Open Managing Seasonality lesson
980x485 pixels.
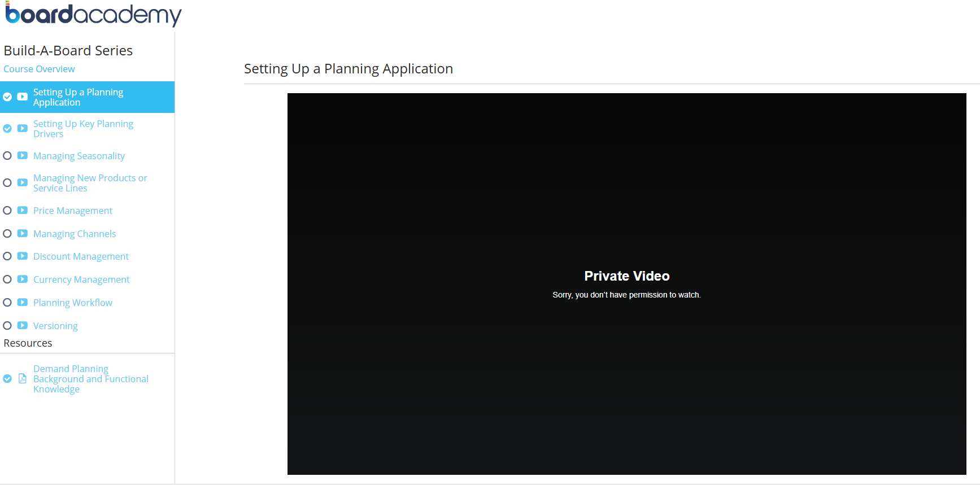pos(79,156)
